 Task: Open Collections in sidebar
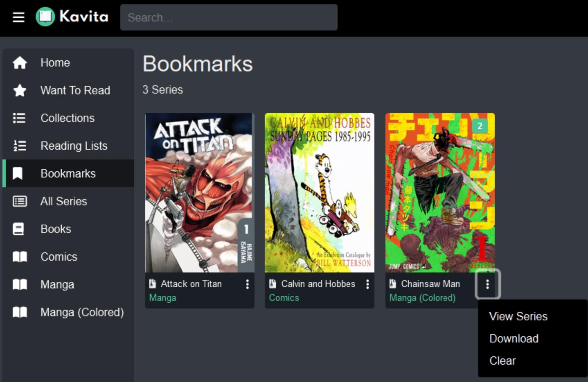68,118
